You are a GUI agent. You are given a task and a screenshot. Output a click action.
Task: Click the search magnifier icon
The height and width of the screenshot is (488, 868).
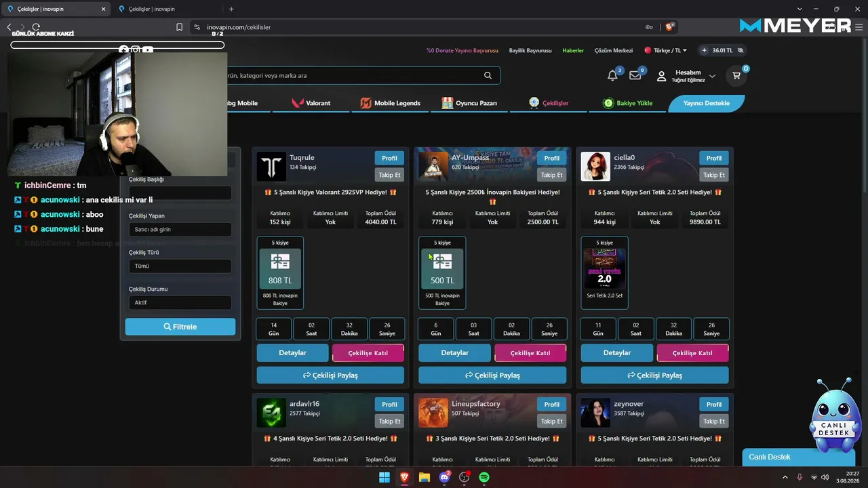[488, 75]
